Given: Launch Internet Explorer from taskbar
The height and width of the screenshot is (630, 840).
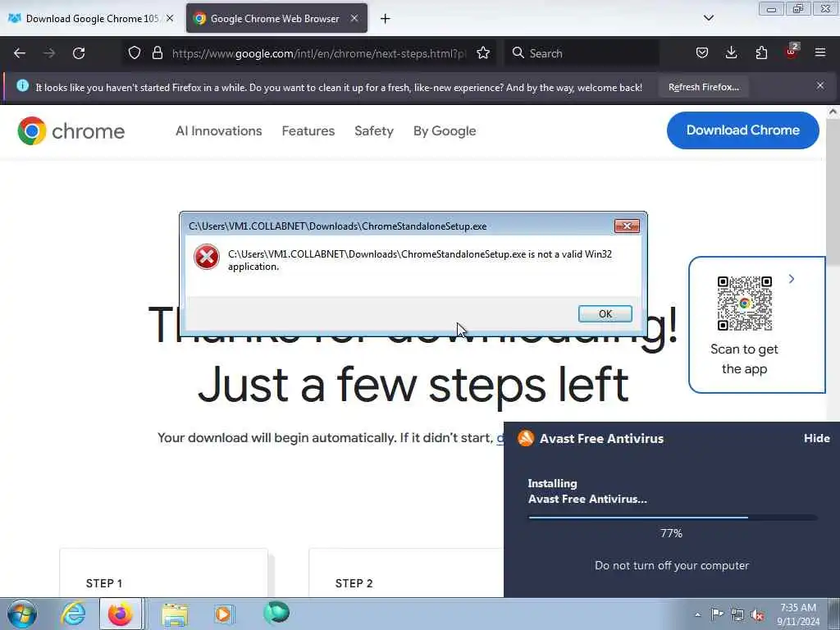Looking at the screenshot, I should [73, 614].
